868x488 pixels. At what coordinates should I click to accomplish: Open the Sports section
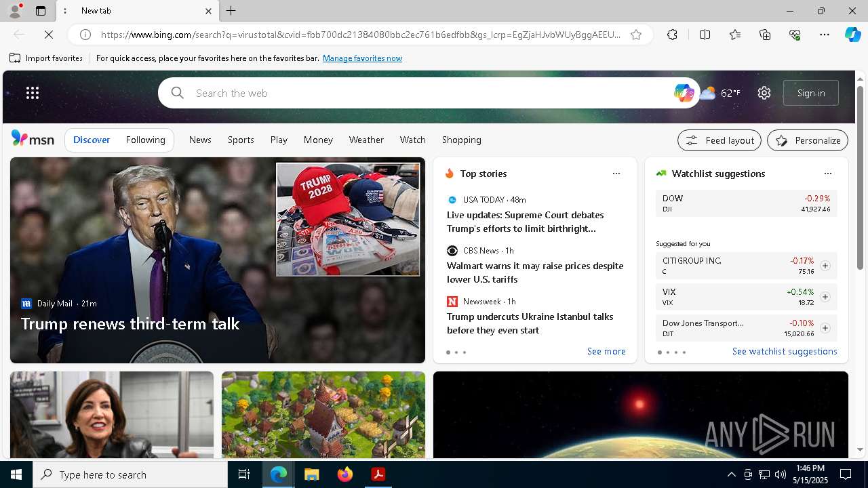(241, 140)
